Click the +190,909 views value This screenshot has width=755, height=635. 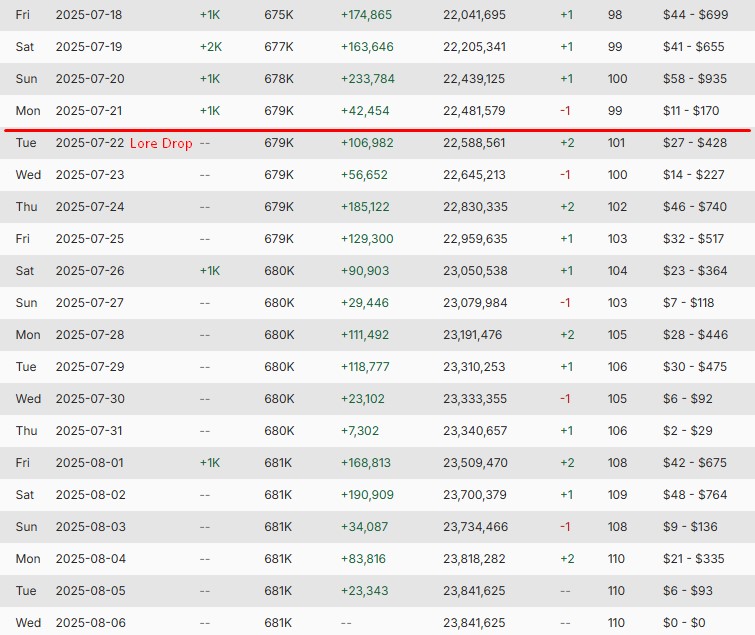[x=367, y=495]
